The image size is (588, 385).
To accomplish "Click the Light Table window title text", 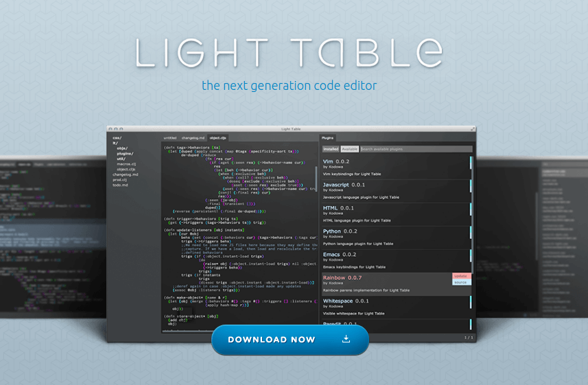I will coord(291,129).
